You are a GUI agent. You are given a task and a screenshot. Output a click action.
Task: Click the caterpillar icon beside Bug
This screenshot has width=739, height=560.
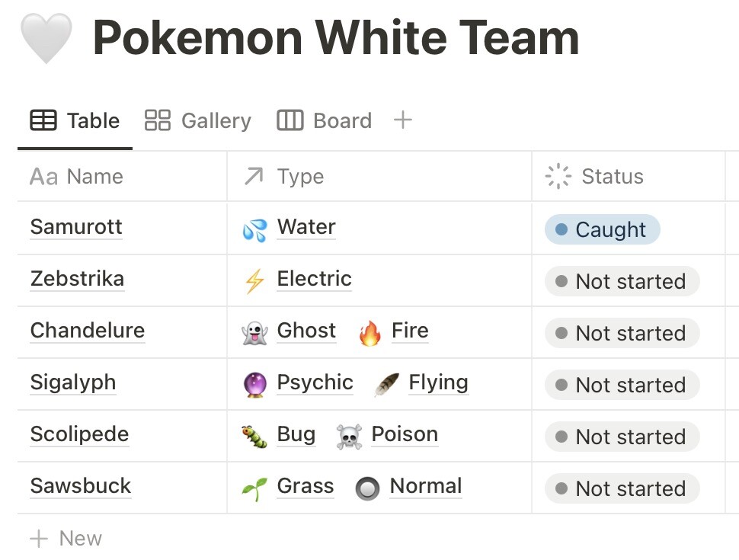coord(256,434)
